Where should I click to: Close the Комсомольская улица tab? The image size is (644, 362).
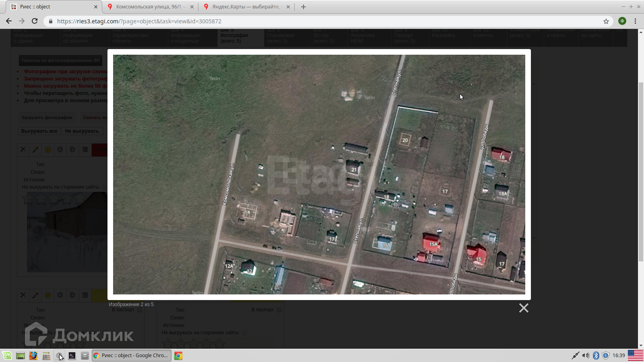192,7
